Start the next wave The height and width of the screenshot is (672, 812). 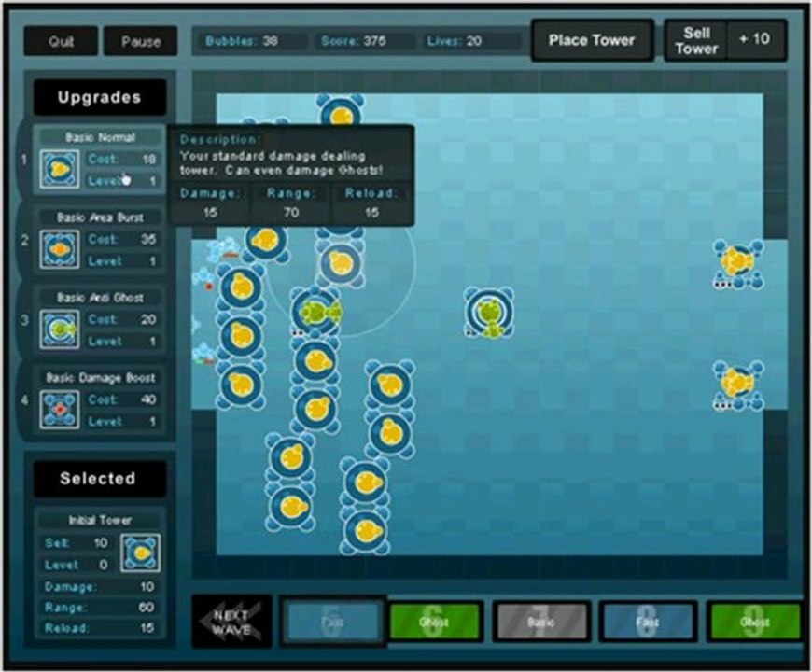click(231, 623)
